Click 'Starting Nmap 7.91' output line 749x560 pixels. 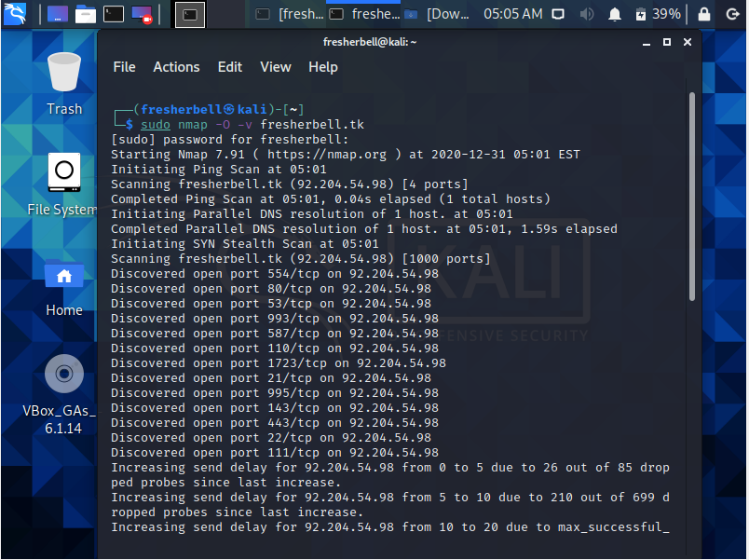coord(346,155)
